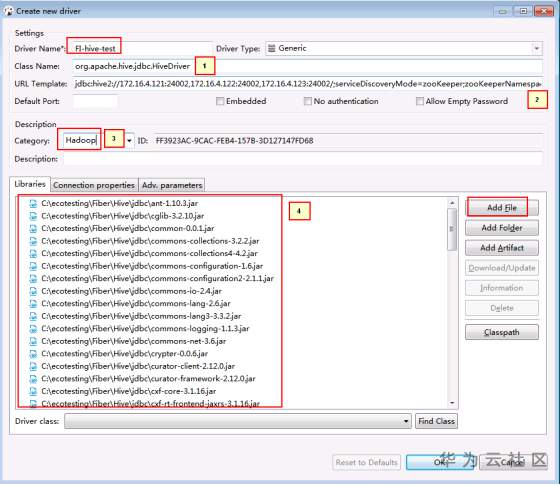Click jar icon beside commons-lang-2.6.jar
The height and width of the screenshot is (485, 560).
pos(33,304)
